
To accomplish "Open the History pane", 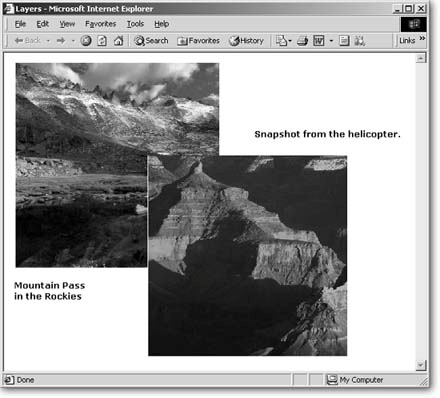I will 246,41.
